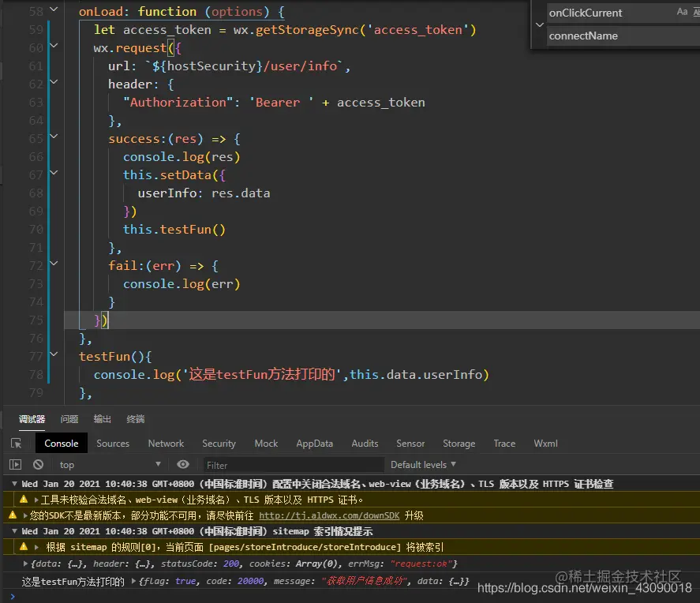Toggle the console sidebar panel icon
The height and width of the screenshot is (603, 700).
point(15,465)
